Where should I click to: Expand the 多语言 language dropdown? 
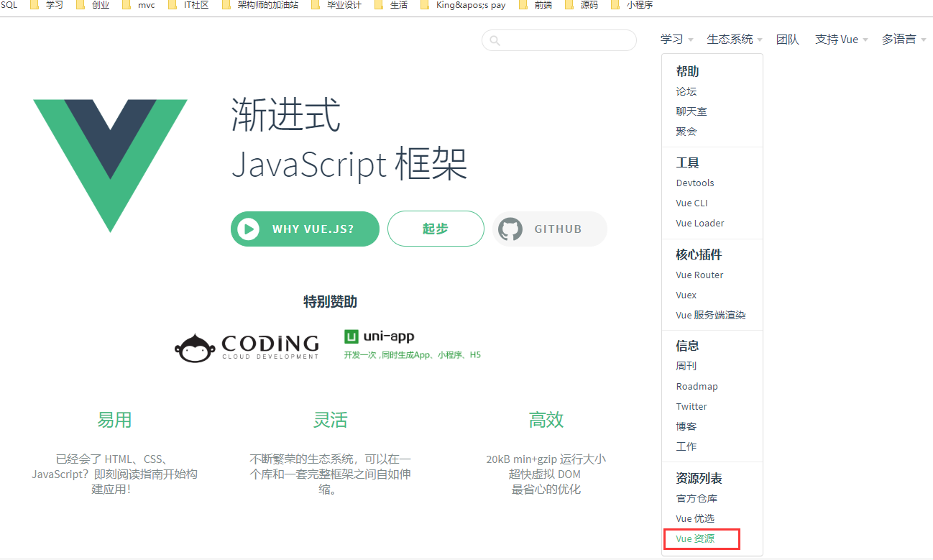904,40
